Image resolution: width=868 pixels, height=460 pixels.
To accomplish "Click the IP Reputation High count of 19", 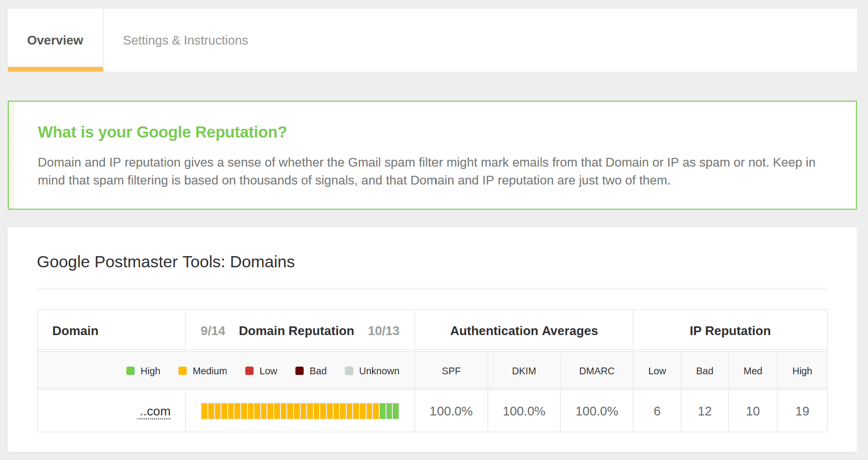I will (x=802, y=411).
